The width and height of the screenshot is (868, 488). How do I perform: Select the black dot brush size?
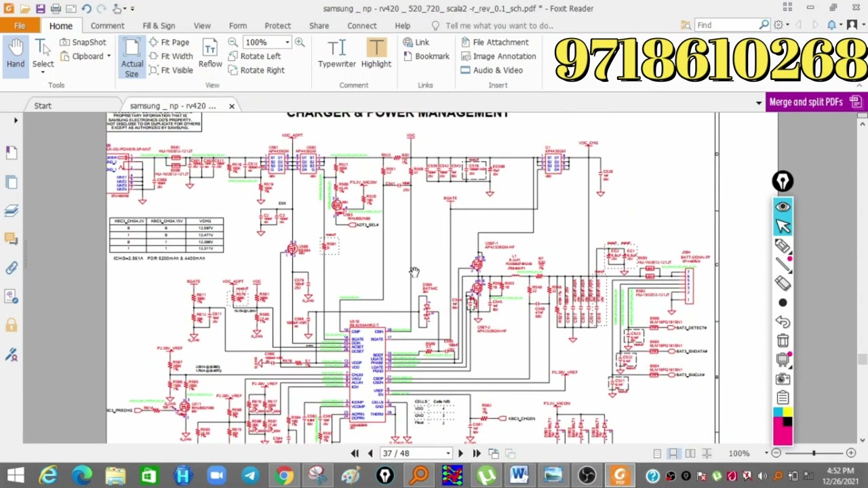(783, 303)
